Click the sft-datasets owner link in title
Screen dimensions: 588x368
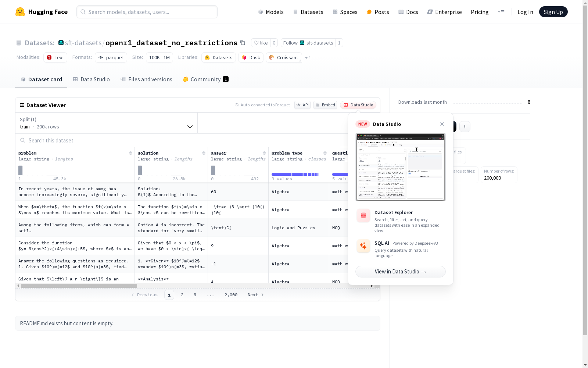tap(83, 43)
